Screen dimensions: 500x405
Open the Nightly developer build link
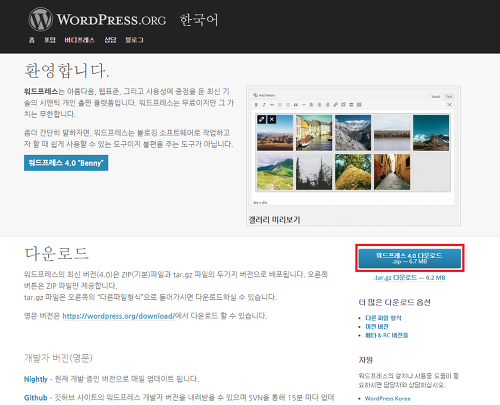point(36,379)
